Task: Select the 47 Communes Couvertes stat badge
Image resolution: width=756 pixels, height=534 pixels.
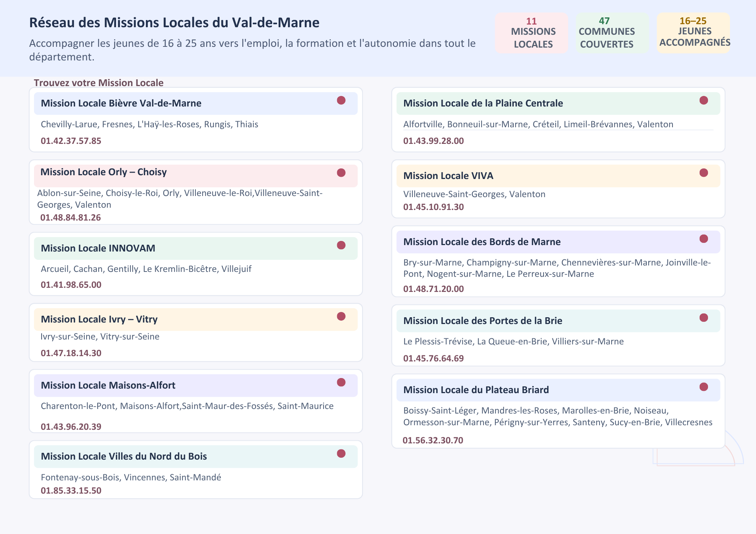Action: pyautogui.click(x=612, y=33)
